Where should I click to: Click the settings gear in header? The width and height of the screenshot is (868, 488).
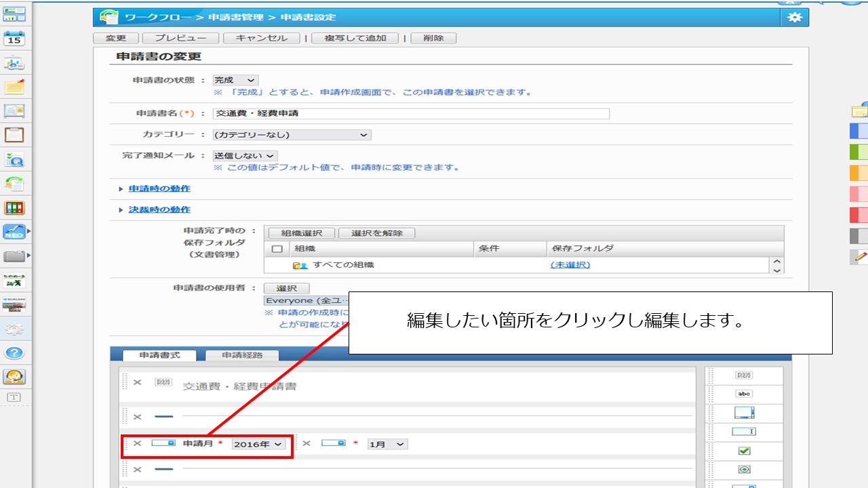pyautogui.click(x=794, y=18)
